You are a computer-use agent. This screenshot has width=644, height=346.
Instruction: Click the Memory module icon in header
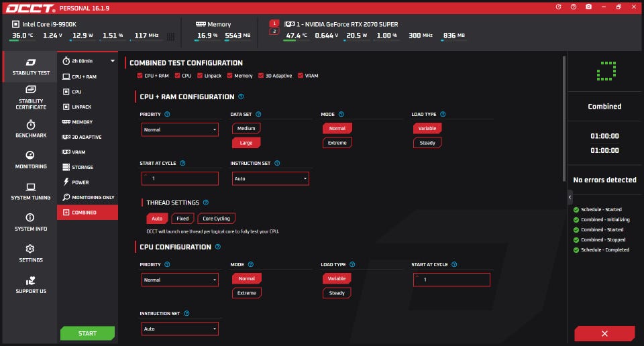coord(201,24)
